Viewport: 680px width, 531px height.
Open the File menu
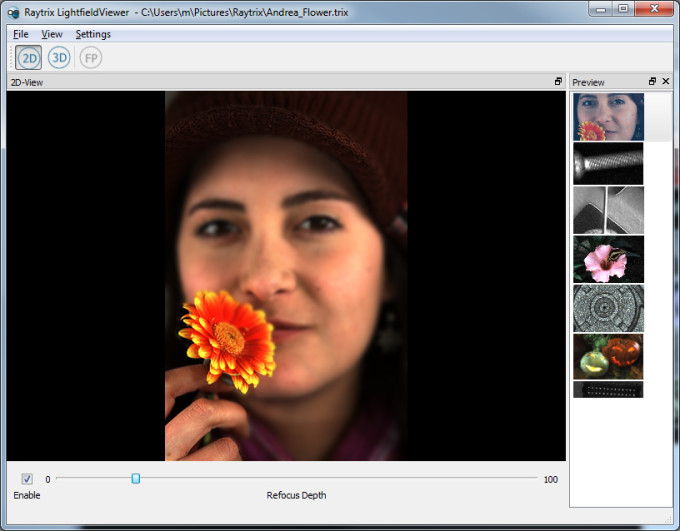pyautogui.click(x=21, y=34)
